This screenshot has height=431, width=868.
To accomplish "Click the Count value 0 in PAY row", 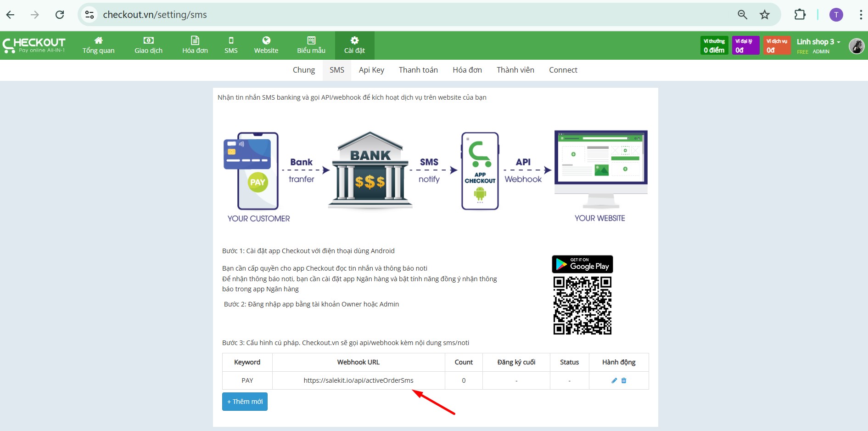I will 464,380.
